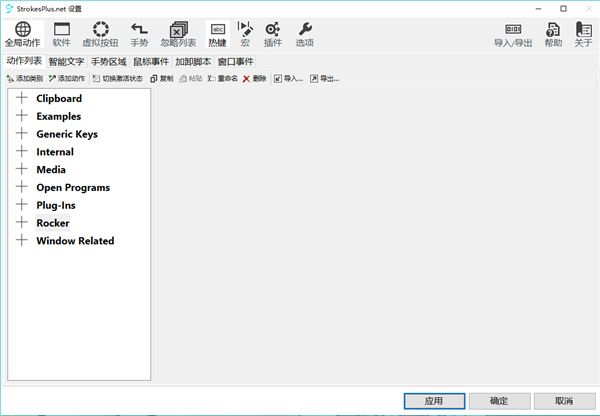Open the 关于 about icon
Screen dimensions: 600x416
pyautogui.click(x=583, y=34)
